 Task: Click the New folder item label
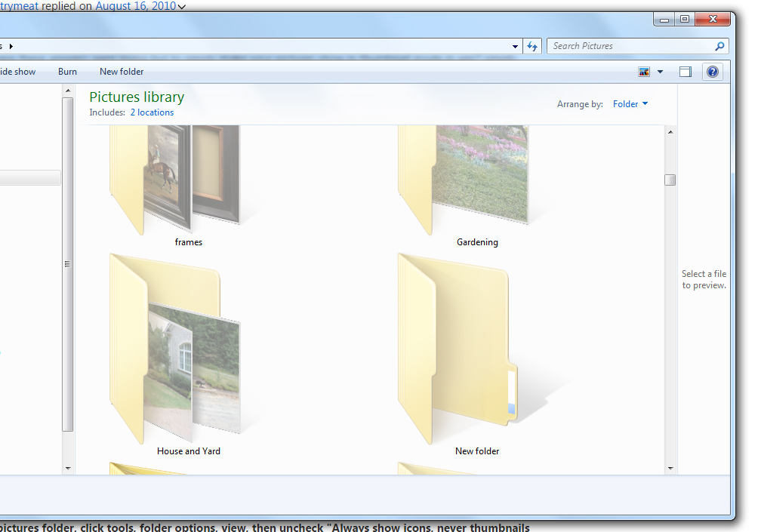[477, 451]
